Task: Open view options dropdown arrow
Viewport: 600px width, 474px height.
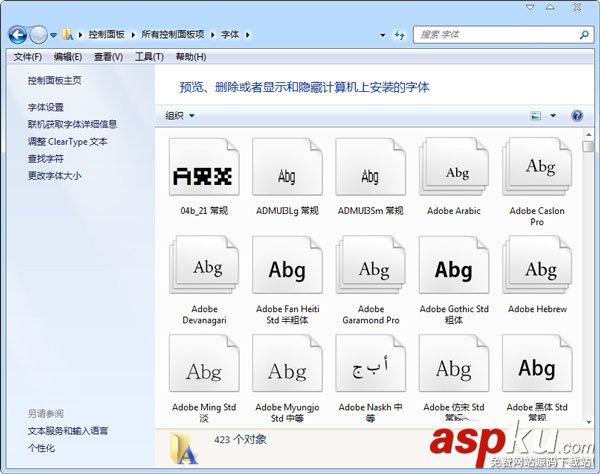Action: click(x=553, y=116)
